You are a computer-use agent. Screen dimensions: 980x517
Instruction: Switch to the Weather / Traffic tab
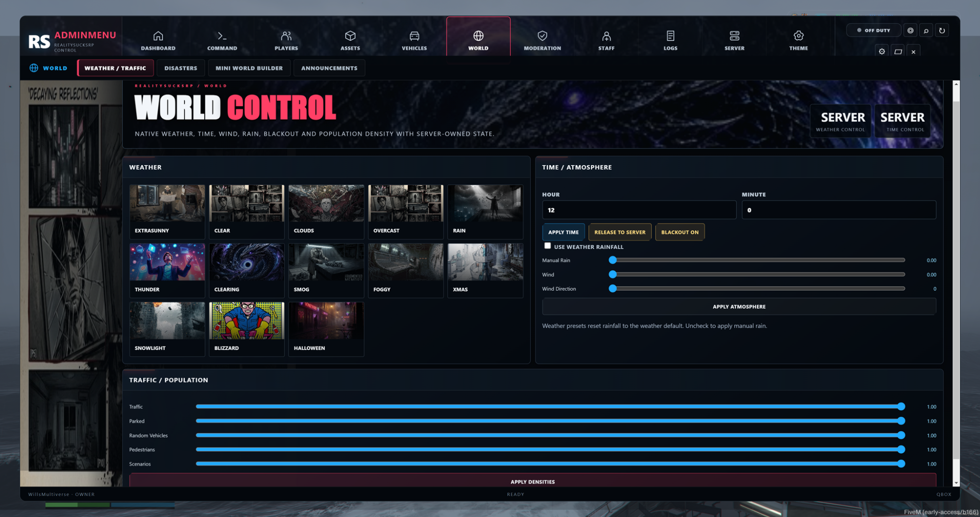pyautogui.click(x=115, y=68)
